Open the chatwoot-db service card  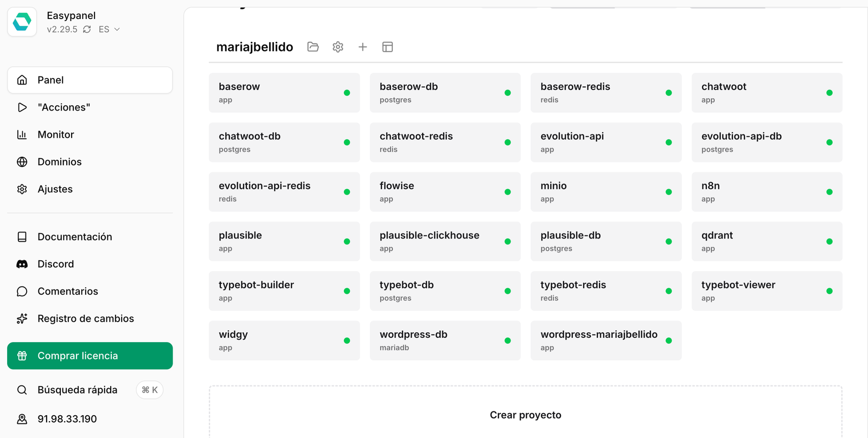tap(284, 143)
